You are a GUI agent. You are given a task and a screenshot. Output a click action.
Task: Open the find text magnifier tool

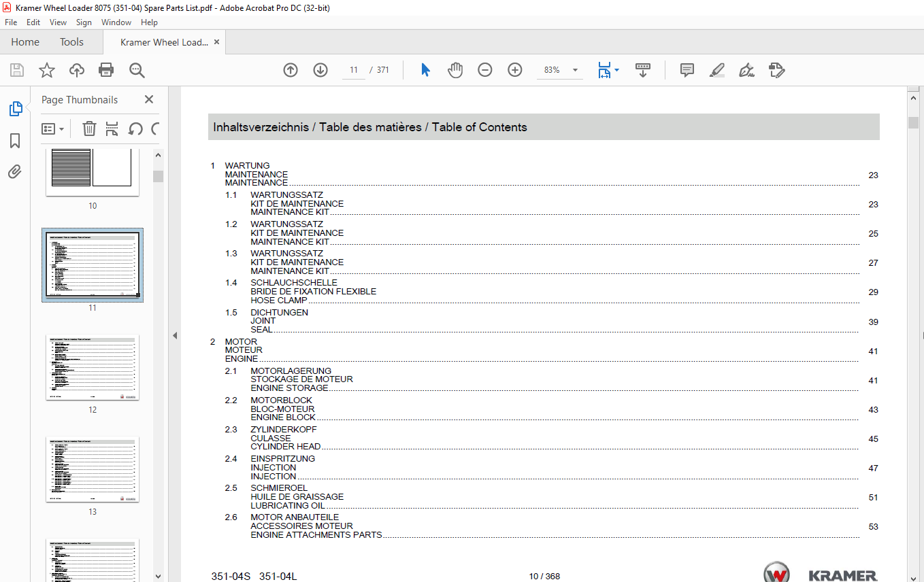137,70
